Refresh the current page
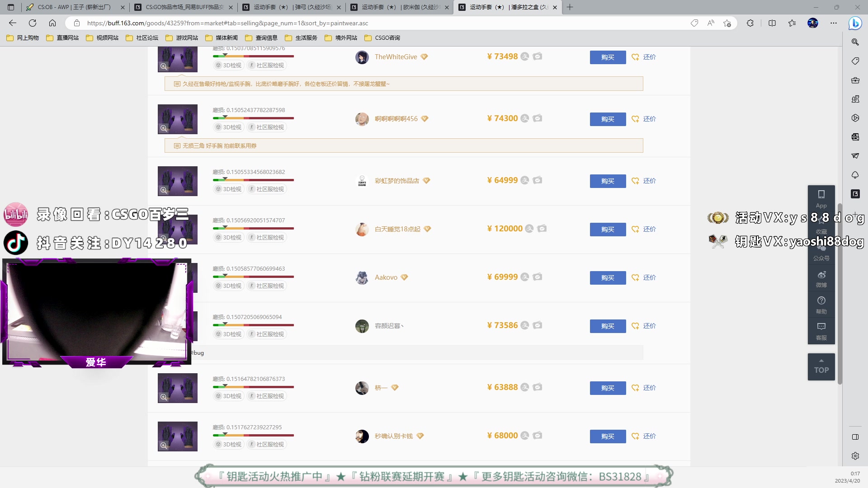The image size is (868, 488). (x=33, y=23)
